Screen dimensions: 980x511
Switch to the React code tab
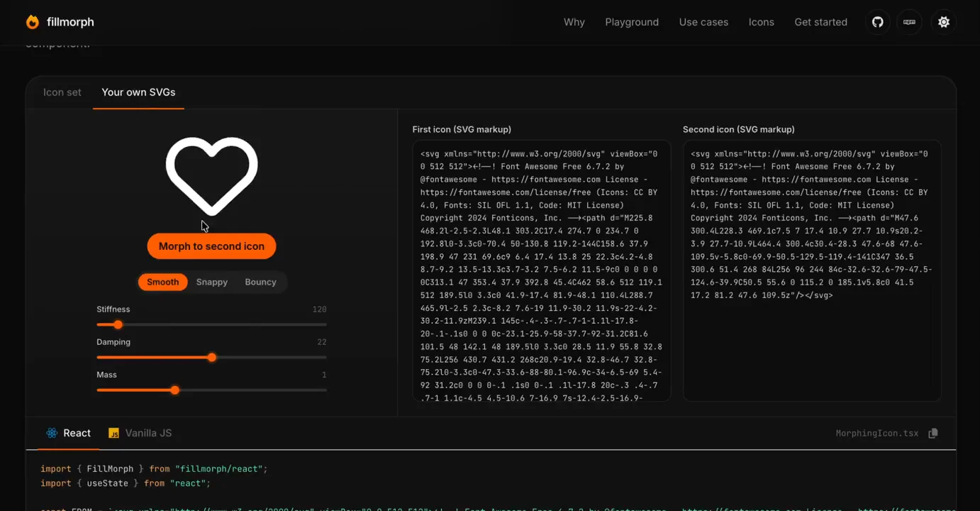point(68,433)
